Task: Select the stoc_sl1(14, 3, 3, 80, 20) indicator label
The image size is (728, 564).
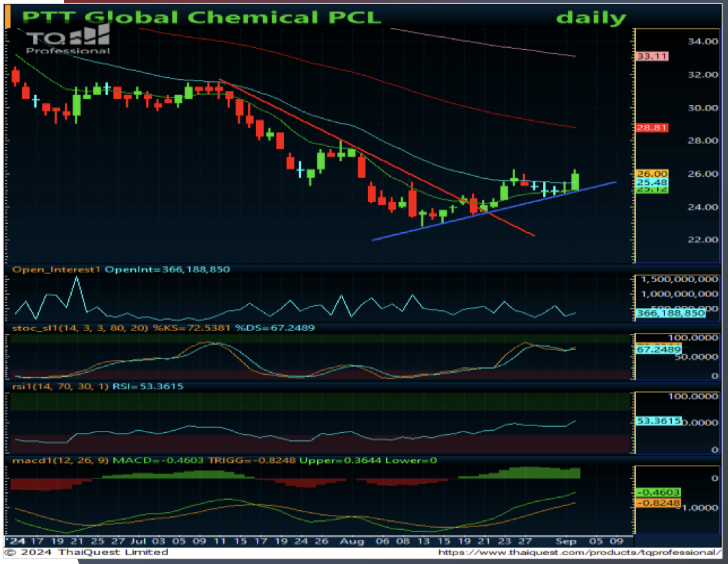Action: [163, 328]
